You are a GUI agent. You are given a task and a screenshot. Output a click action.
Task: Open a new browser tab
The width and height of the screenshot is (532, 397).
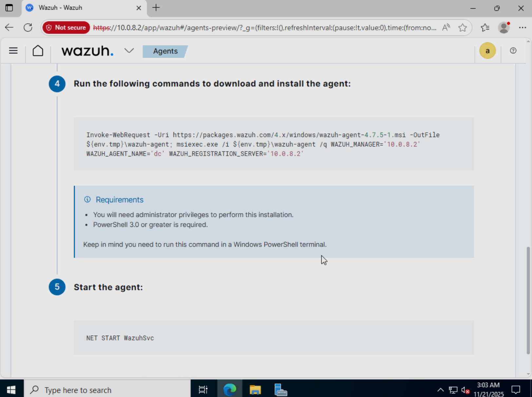[156, 8]
